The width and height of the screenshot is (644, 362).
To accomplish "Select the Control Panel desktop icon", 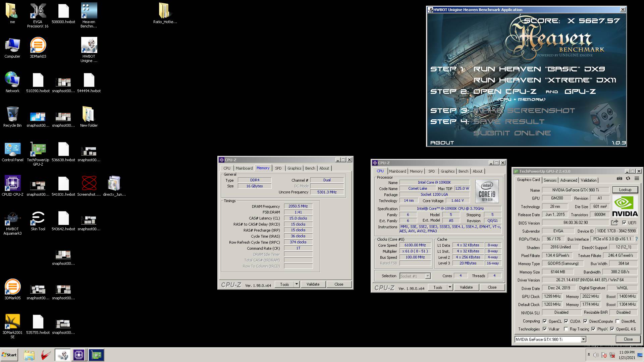I will tap(12, 152).
